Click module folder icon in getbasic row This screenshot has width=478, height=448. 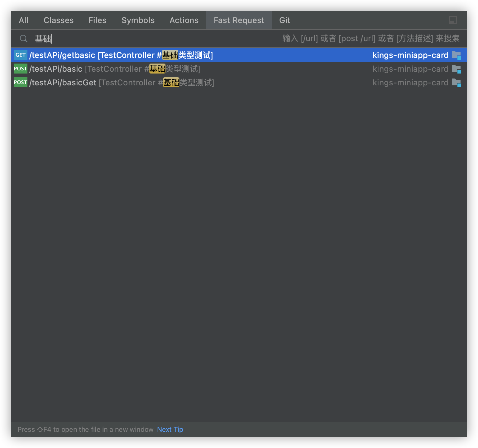(456, 55)
